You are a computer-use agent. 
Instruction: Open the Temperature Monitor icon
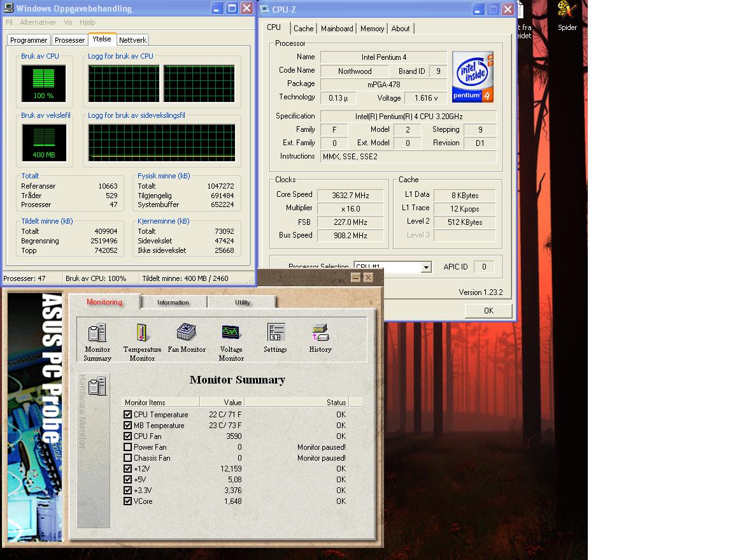tap(142, 341)
